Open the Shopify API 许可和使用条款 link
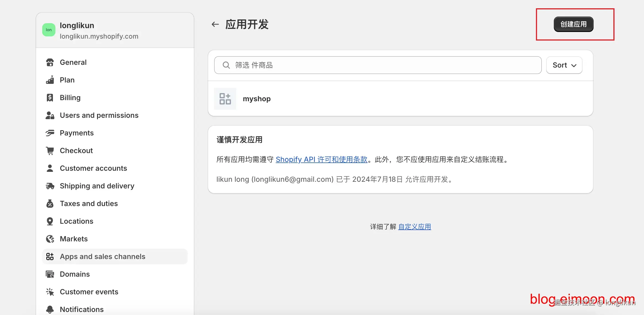This screenshot has width=644, height=315. [x=321, y=159]
